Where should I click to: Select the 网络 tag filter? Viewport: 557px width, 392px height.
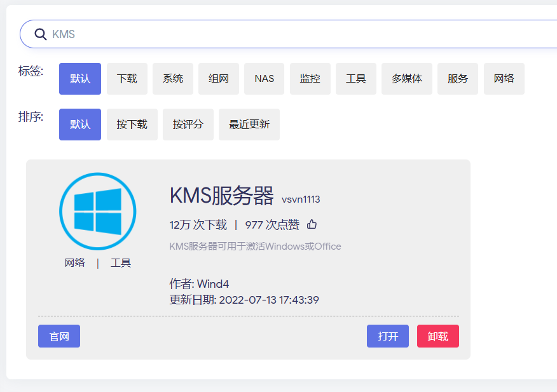click(x=504, y=79)
